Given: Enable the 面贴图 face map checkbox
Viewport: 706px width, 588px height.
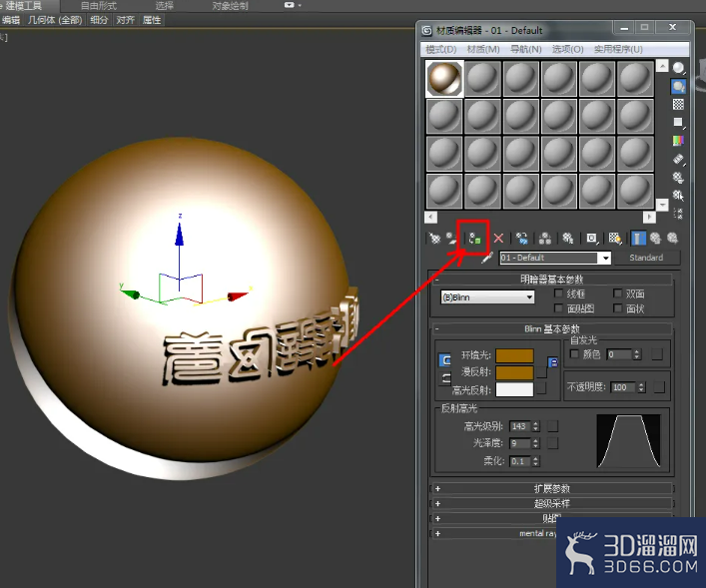Looking at the screenshot, I should click(x=558, y=307).
